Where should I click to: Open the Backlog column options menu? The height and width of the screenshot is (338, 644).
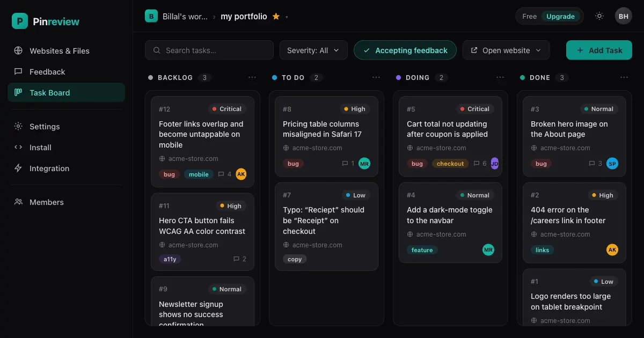252,78
